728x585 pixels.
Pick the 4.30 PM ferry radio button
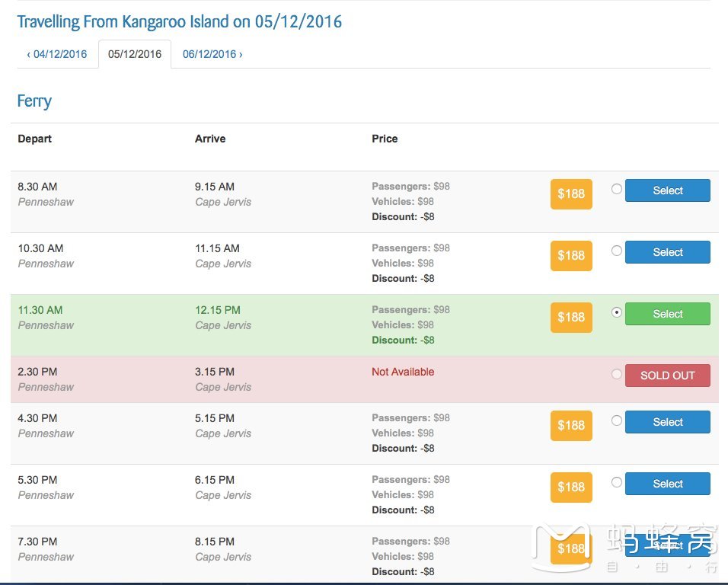(617, 420)
